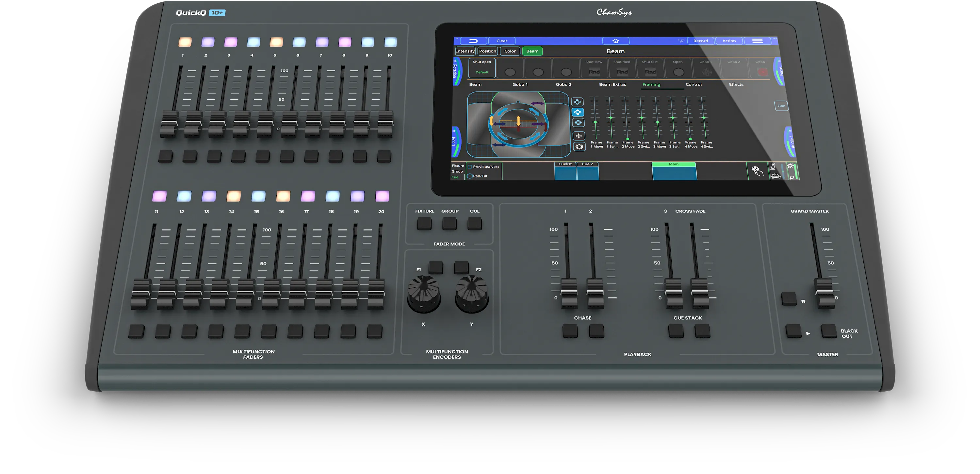Viewport: 980px width, 474px height.
Task: Check the Previous/Next checkbox
Action: [x=470, y=167]
